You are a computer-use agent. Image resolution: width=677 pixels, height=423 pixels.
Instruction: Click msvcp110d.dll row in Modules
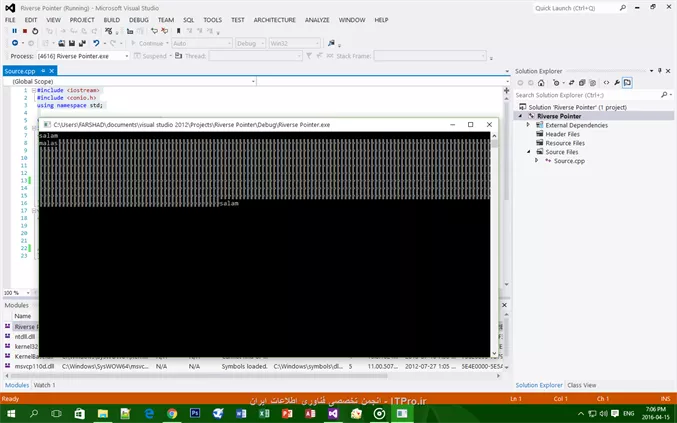tap(253, 366)
